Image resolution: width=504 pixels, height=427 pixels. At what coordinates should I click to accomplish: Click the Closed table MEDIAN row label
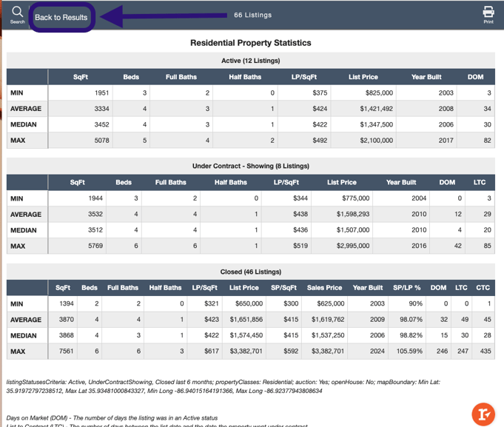click(x=24, y=336)
